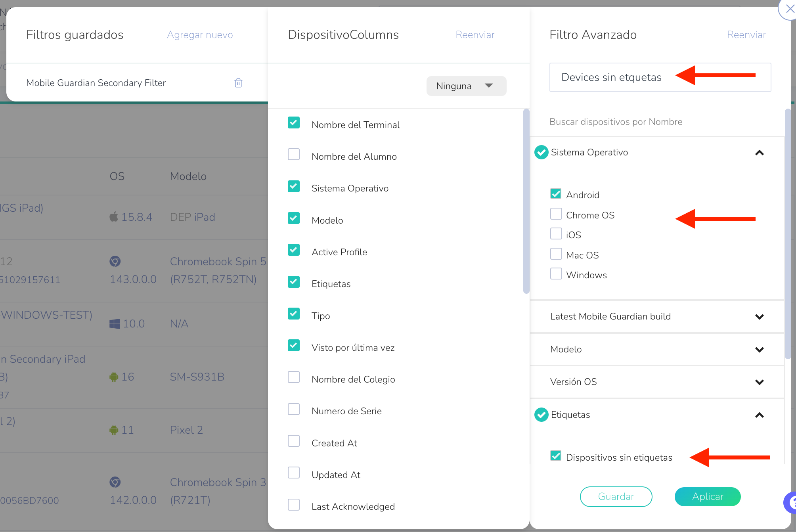
Task: Click the green checkmark icon beside Etiquetas section
Action: tap(541, 415)
